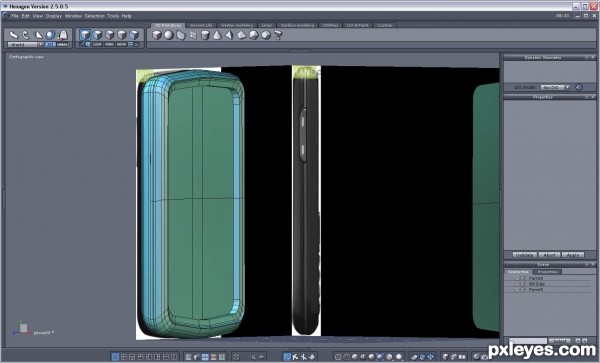Create a sphere primitive
This screenshot has height=363, width=600.
coord(168,35)
